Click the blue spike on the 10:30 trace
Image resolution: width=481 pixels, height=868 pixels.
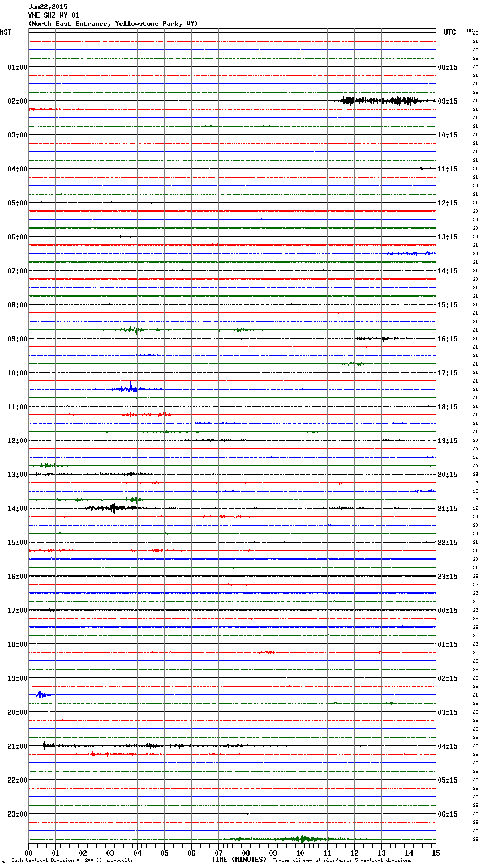click(x=130, y=389)
